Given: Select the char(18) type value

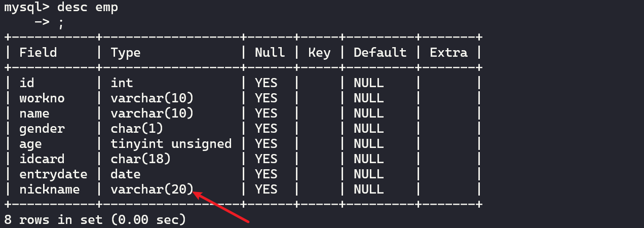Looking at the screenshot, I should coord(140,159).
